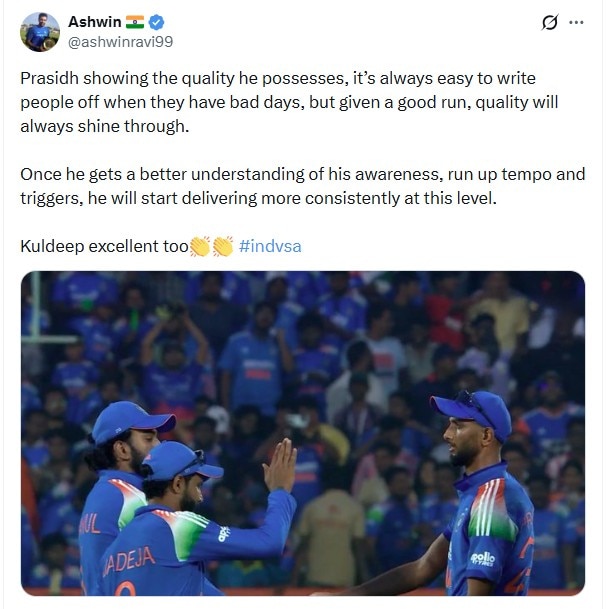
Task: Click the Apollo Tyres logo on jersey
Action: click(x=482, y=557)
